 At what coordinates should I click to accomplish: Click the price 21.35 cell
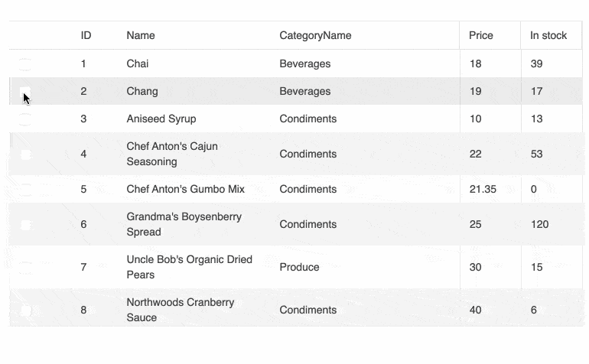click(483, 189)
